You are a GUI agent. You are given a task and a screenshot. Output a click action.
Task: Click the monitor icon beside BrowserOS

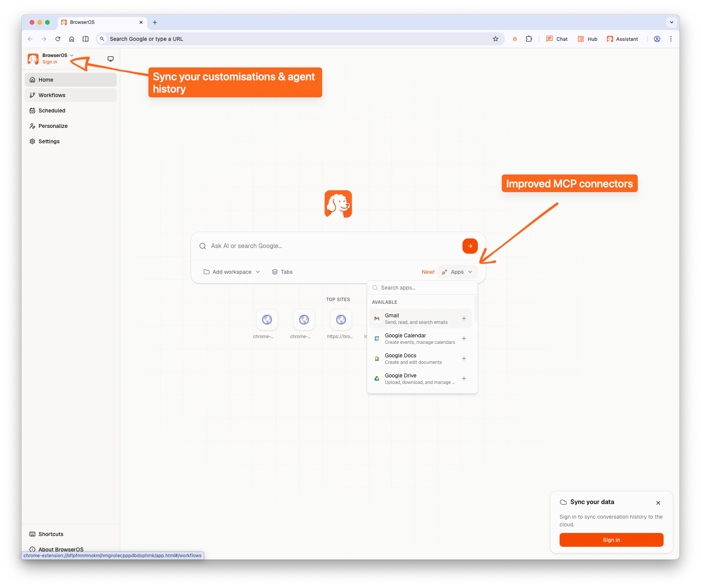(111, 59)
